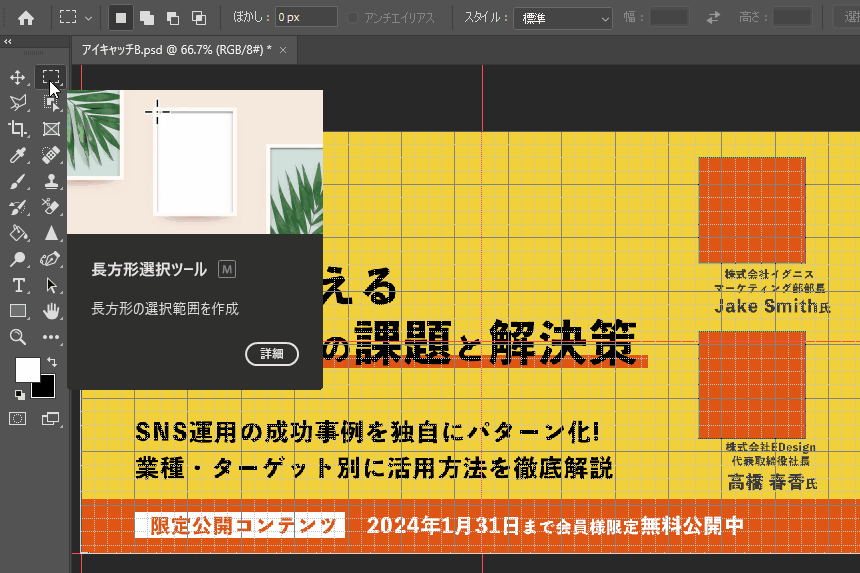This screenshot has width=860, height=573.
Task: Select the Background Eraser tool
Action: (x=50, y=207)
